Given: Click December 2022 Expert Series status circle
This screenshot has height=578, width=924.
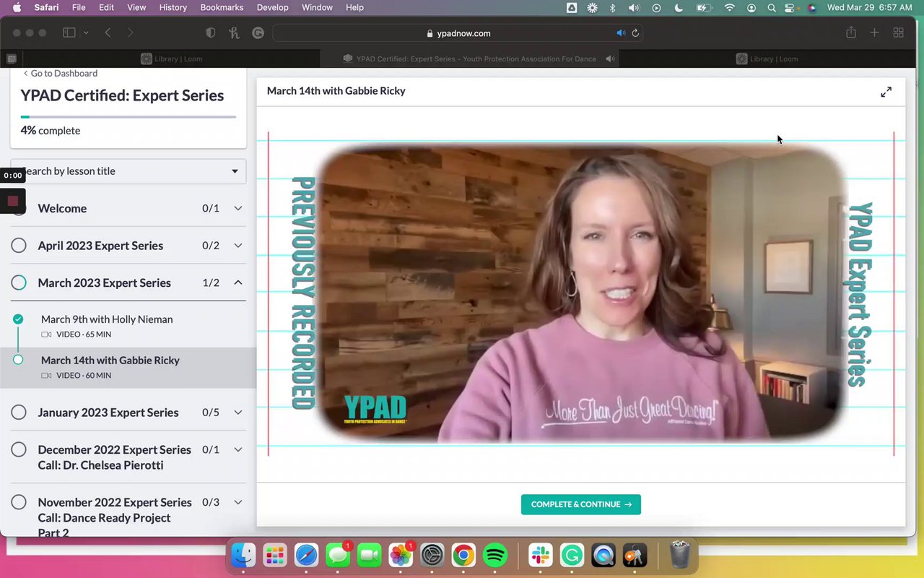Looking at the screenshot, I should (19, 449).
